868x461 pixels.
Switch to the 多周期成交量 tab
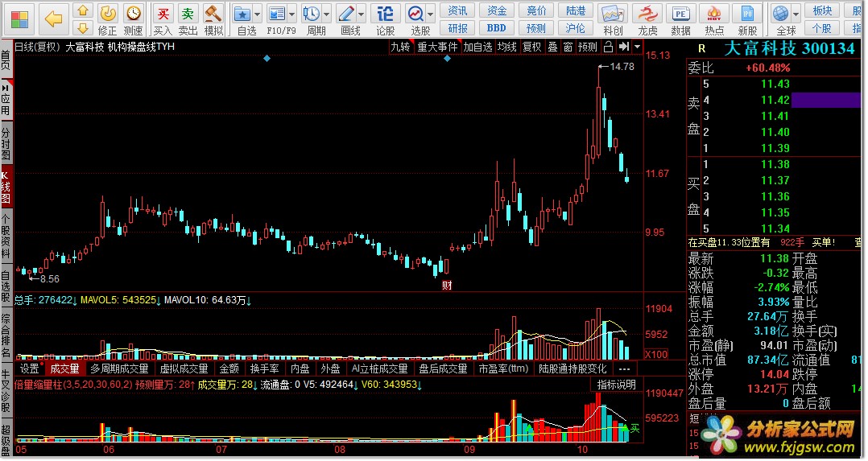[119, 368]
